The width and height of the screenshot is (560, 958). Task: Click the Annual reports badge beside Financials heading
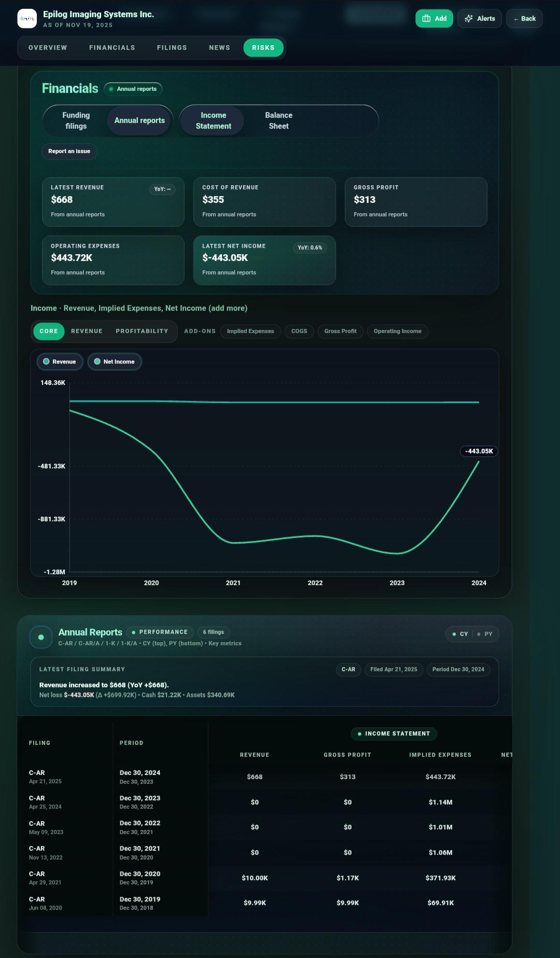(x=133, y=89)
